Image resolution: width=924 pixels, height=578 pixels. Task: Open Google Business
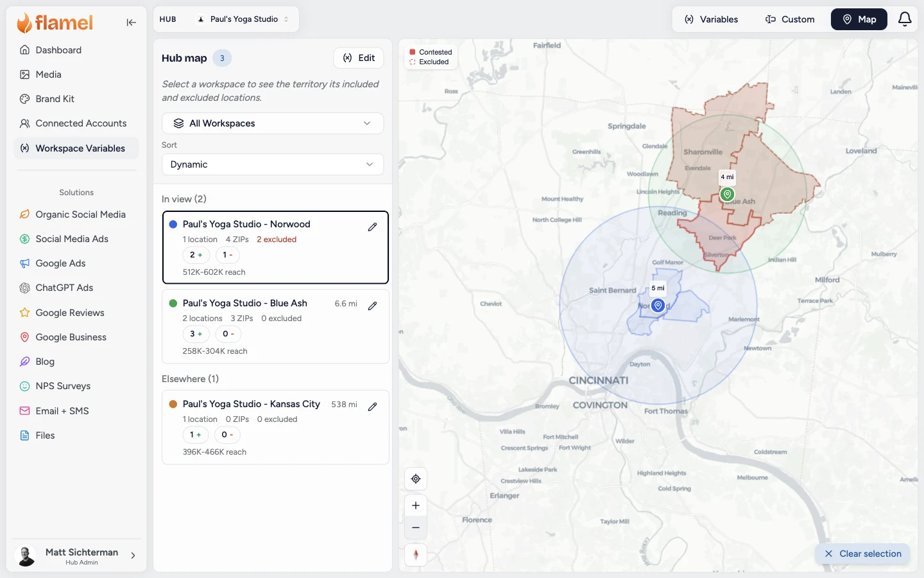click(76, 337)
